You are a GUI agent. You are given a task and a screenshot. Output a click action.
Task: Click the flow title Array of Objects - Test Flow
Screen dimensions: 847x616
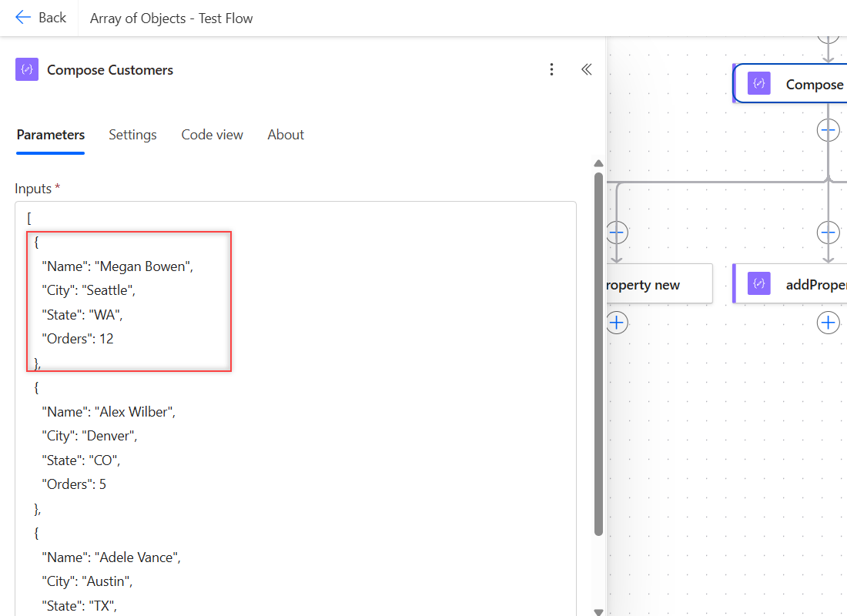(171, 18)
